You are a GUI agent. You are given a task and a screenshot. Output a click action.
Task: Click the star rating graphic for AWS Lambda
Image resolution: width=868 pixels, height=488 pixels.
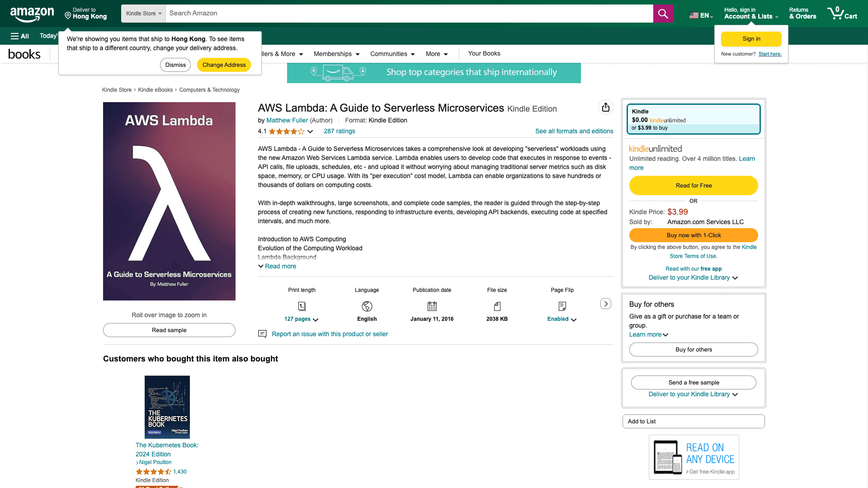click(287, 131)
